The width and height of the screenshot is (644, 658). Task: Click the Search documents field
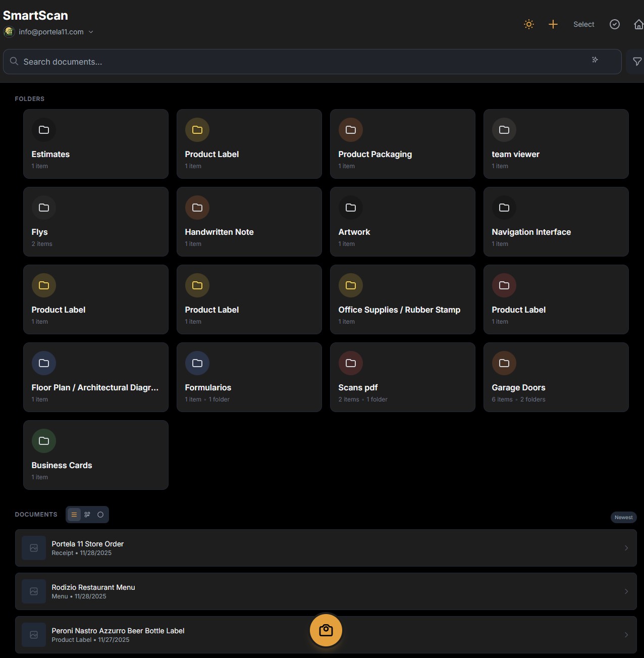pos(303,62)
